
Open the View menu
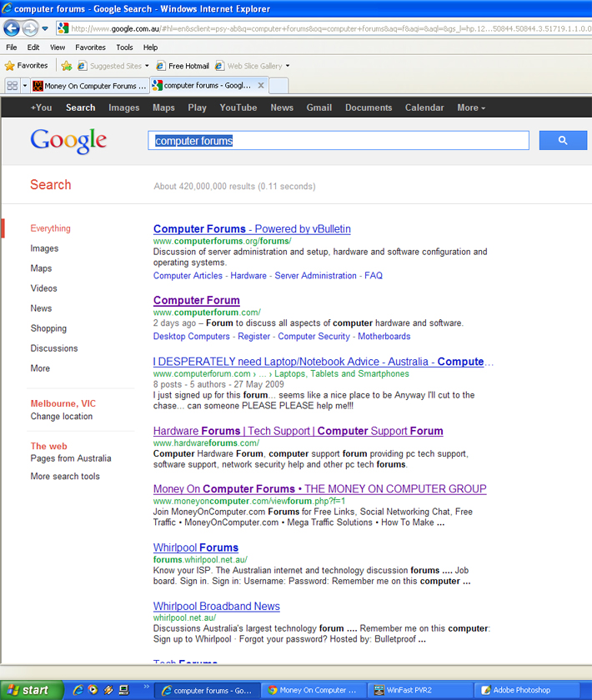click(58, 47)
